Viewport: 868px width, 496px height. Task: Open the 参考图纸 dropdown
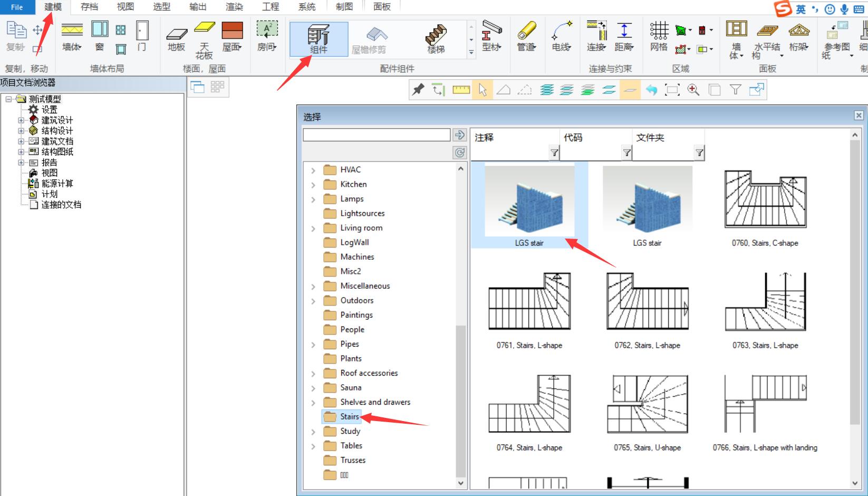[851, 56]
